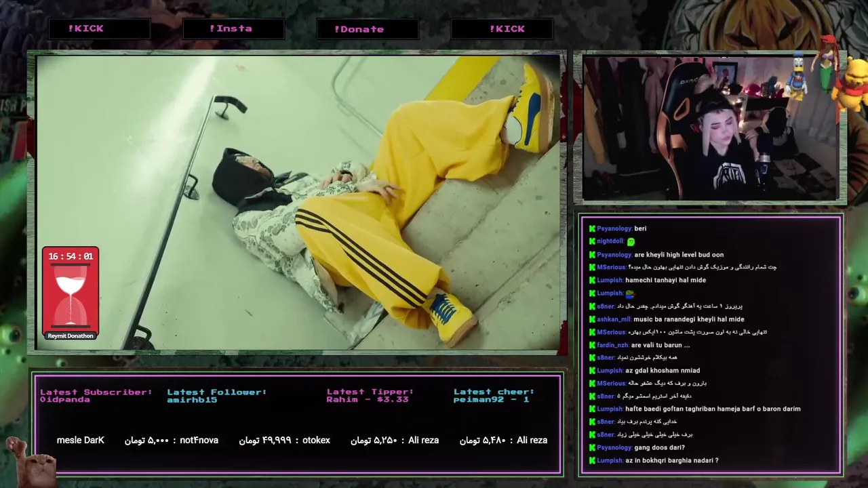This screenshot has width=868, height=488.
Task: Click the !Insta banner
Action: (233, 28)
